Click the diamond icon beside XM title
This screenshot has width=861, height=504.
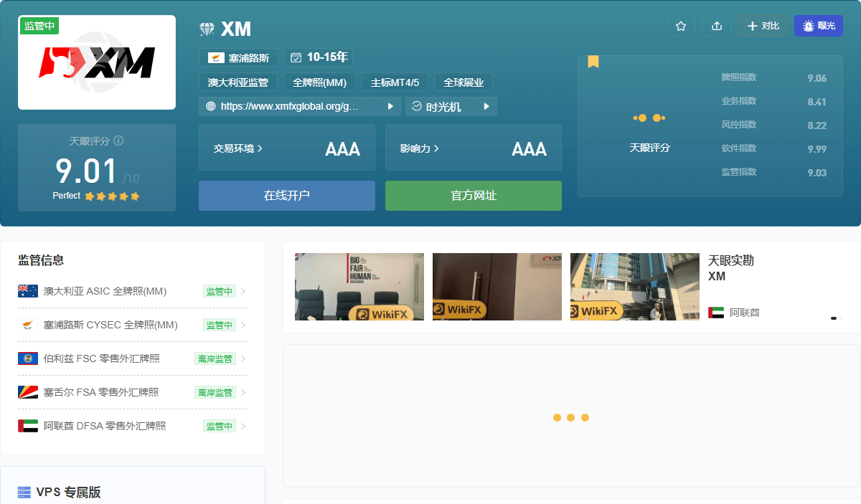coord(207,29)
